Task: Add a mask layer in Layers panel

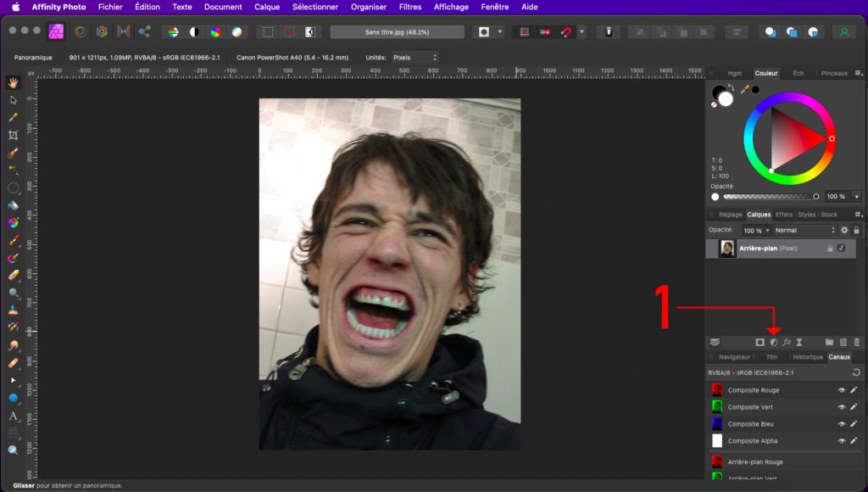Action: 760,343
